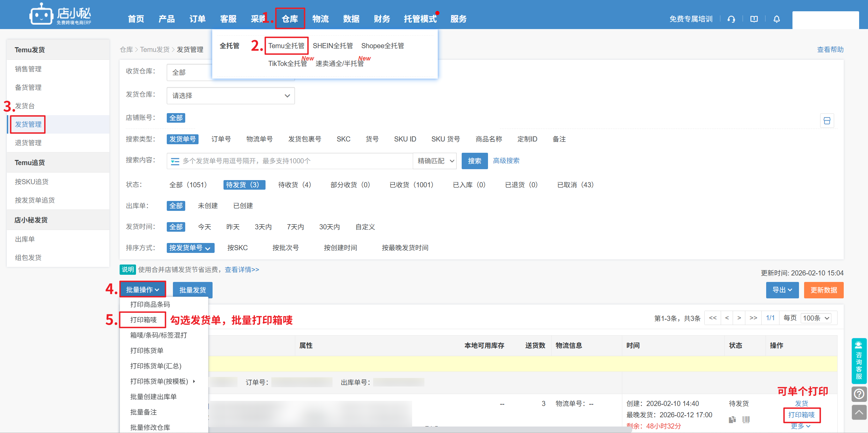This screenshot has width=868, height=433.
Task: Expand the 导出 export dropdown button
Action: 782,290
